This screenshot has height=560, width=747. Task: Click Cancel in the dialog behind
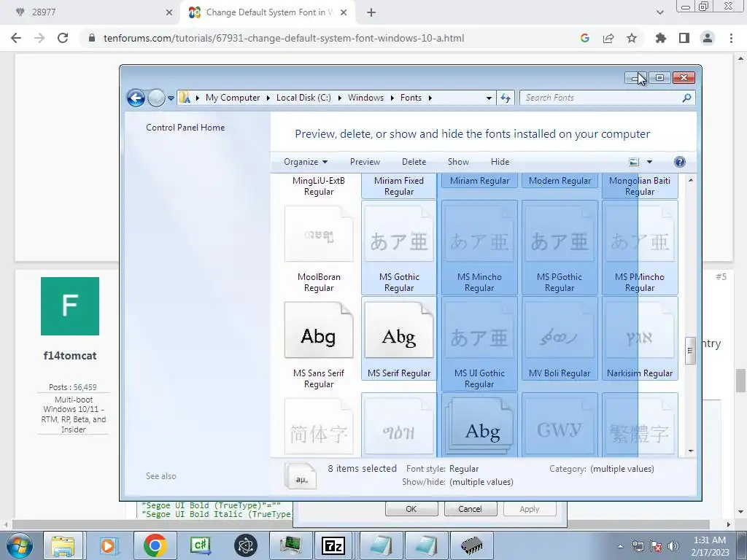pos(470,508)
